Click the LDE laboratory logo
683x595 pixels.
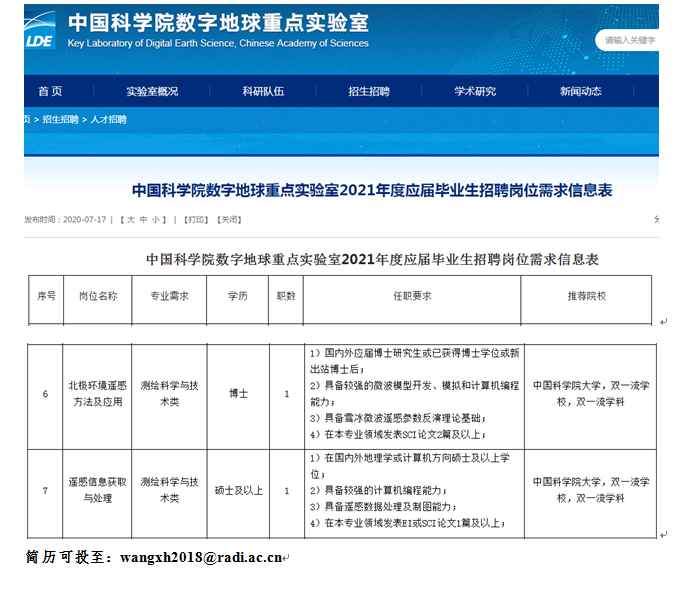point(40,31)
